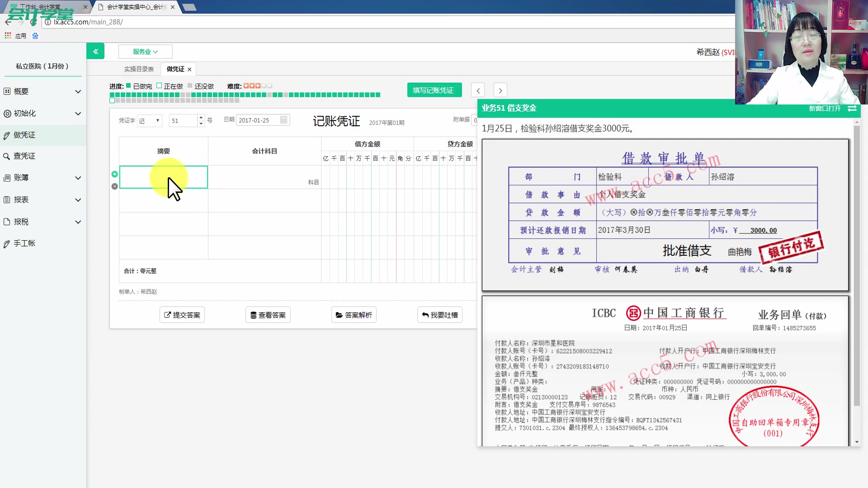Open the 服务业 industry dropdown
This screenshot has width=868, height=488.
tap(145, 52)
